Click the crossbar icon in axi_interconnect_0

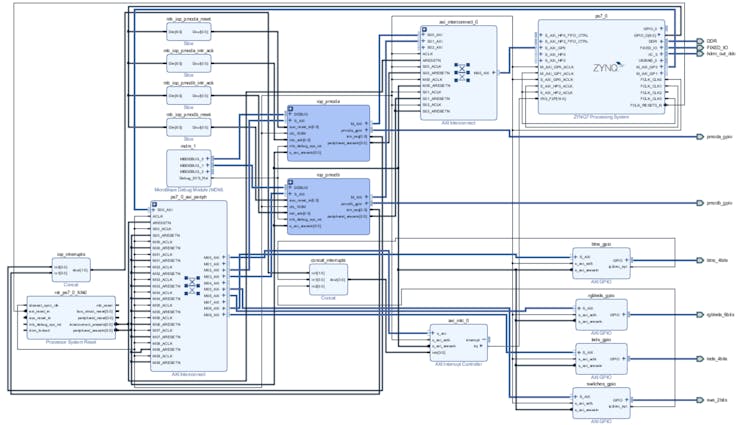tap(462, 72)
